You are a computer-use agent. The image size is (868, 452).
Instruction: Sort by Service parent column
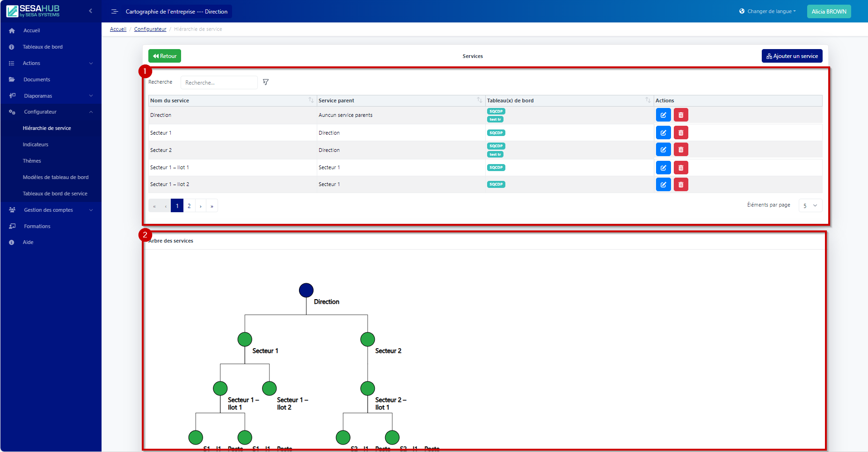479,100
